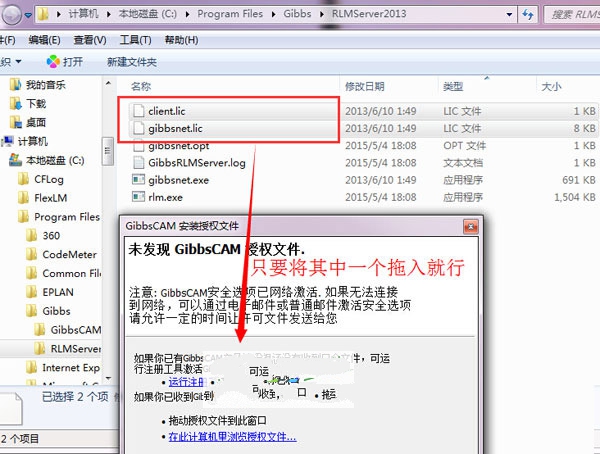Open the 帮助(H) menu

(181, 40)
